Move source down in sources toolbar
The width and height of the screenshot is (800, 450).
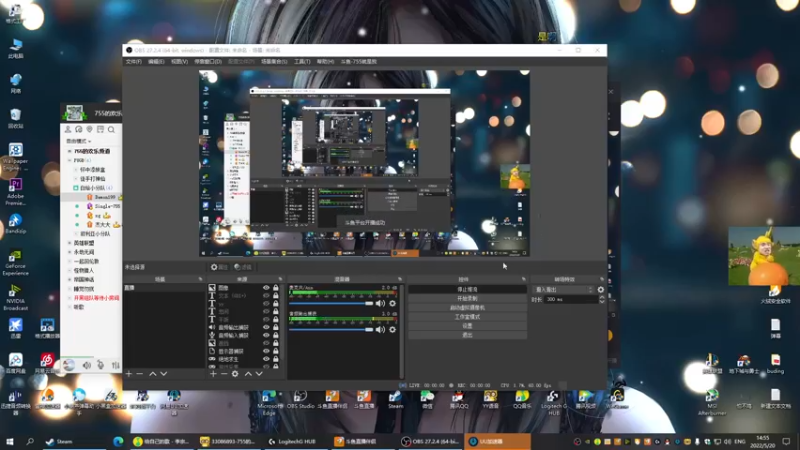pyautogui.click(x=259, y=374)
